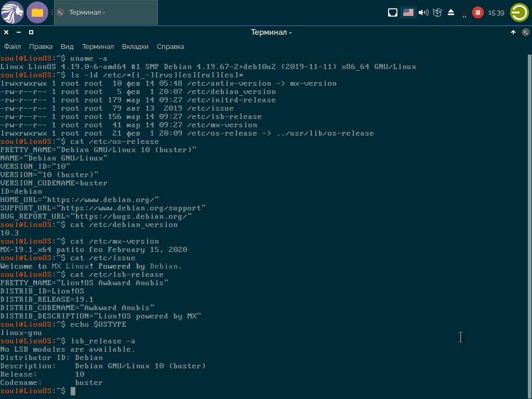532x399 pixels.
Task: Open the Правка menu
Action: 41,46
